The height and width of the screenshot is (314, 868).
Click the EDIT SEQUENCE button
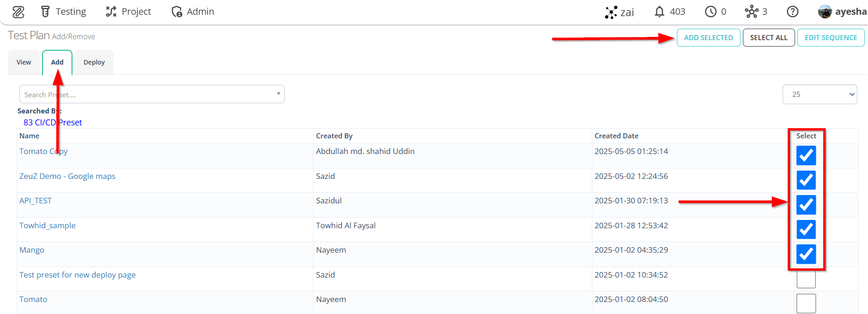pyautogui.click(x=831, y=38)
